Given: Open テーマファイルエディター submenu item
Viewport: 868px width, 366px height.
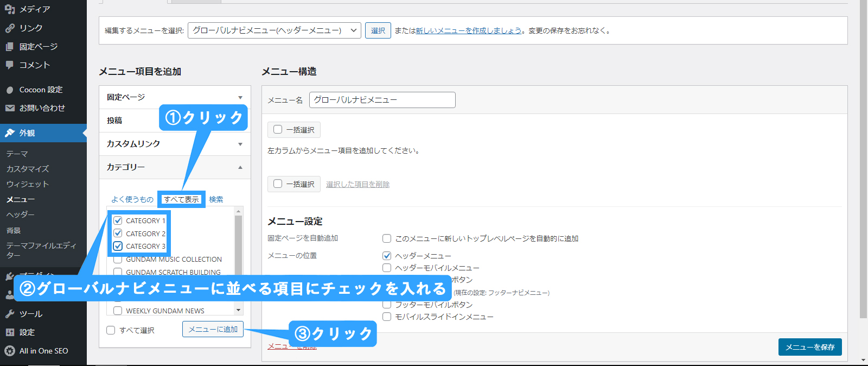Looking at the screenshot, I should (41, 250).
